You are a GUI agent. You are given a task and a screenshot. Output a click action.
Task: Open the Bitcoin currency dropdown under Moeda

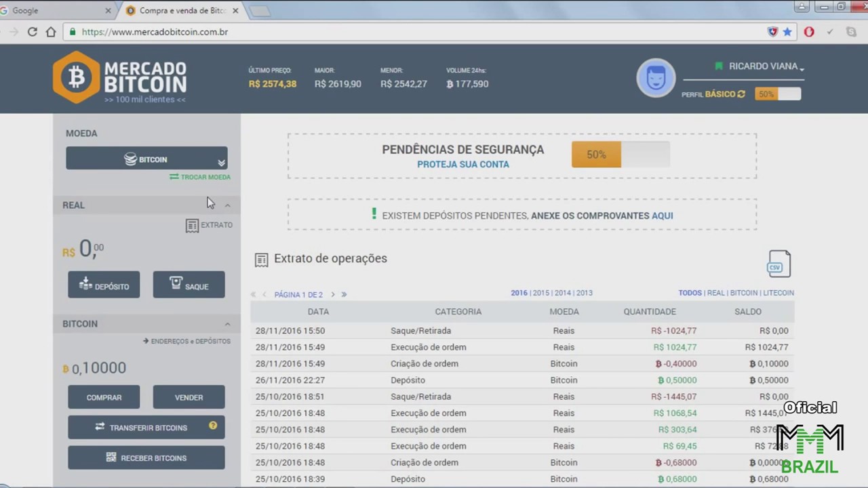146,159
